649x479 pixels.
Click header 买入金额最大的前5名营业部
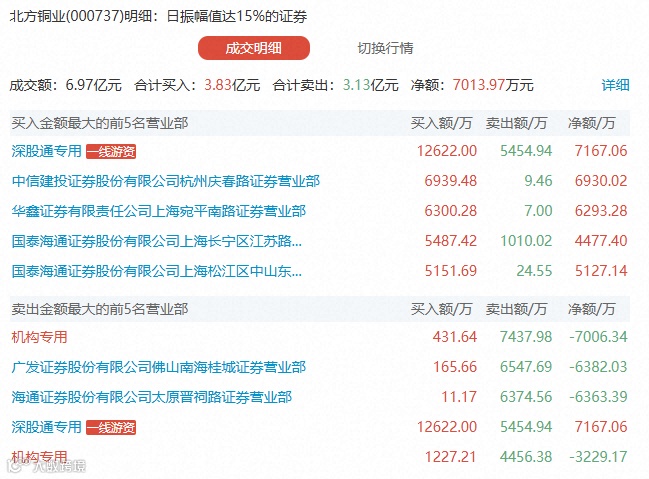100,123
